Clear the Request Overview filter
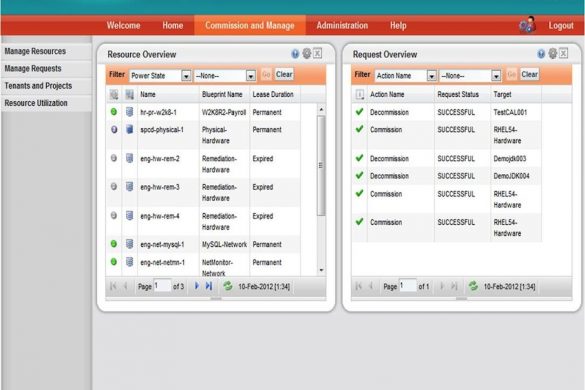585x390 pixels. (529, 74)
